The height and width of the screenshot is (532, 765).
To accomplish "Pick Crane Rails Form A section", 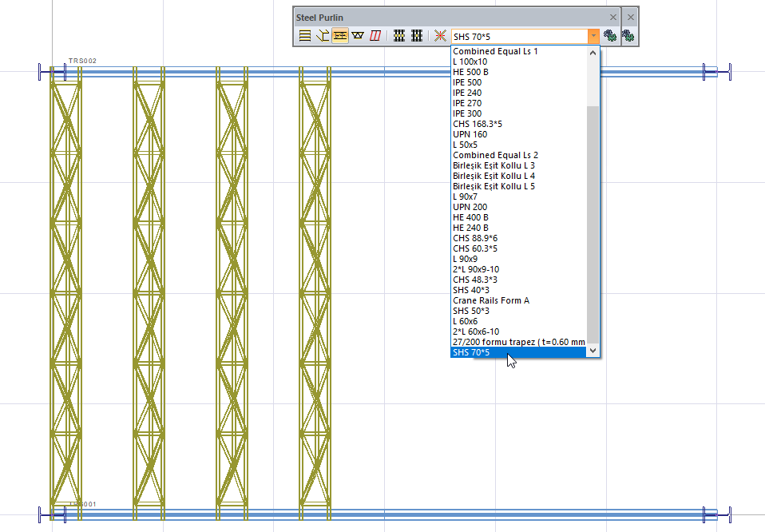I will 490,300.
